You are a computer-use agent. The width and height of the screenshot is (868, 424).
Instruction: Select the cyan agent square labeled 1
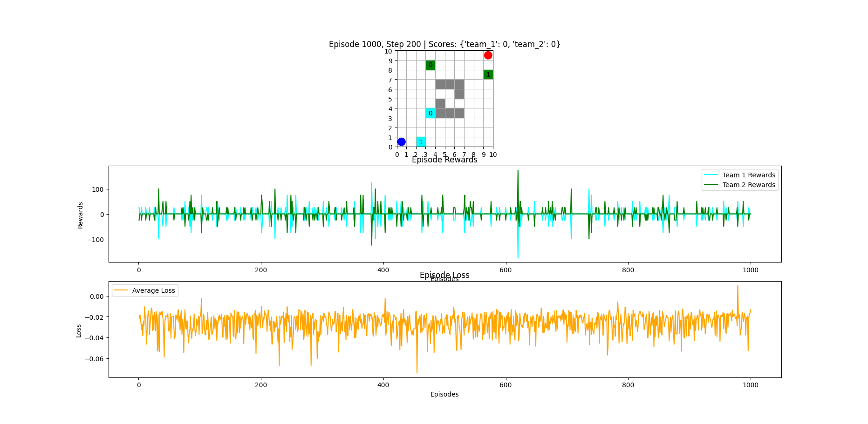(421, 142)
